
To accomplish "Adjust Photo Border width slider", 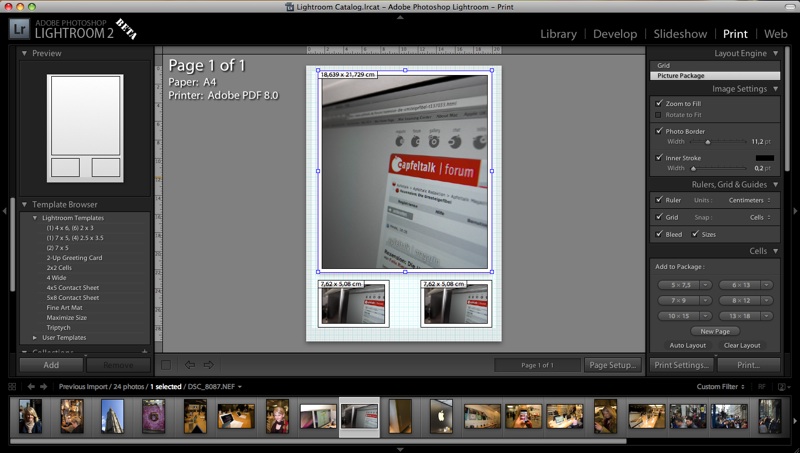I will click(x=707, y=142).
